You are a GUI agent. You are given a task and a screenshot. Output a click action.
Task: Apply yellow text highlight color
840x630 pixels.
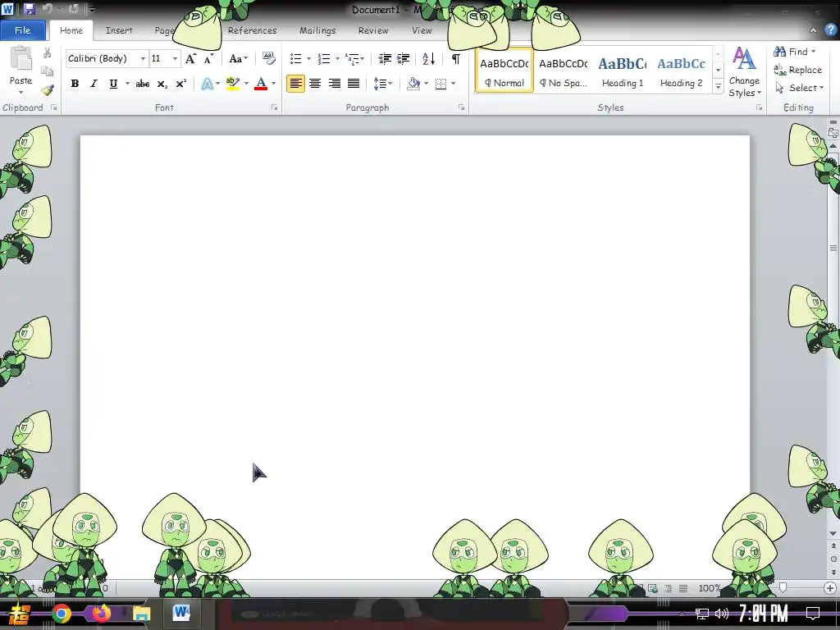pyautogui.click(x=232, y=84)
